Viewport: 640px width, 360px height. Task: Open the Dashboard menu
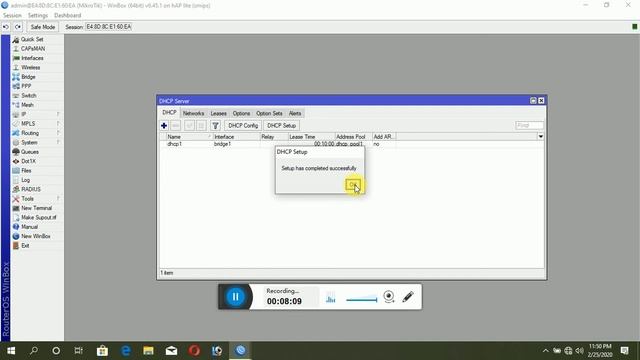click(x=67, y=16)
